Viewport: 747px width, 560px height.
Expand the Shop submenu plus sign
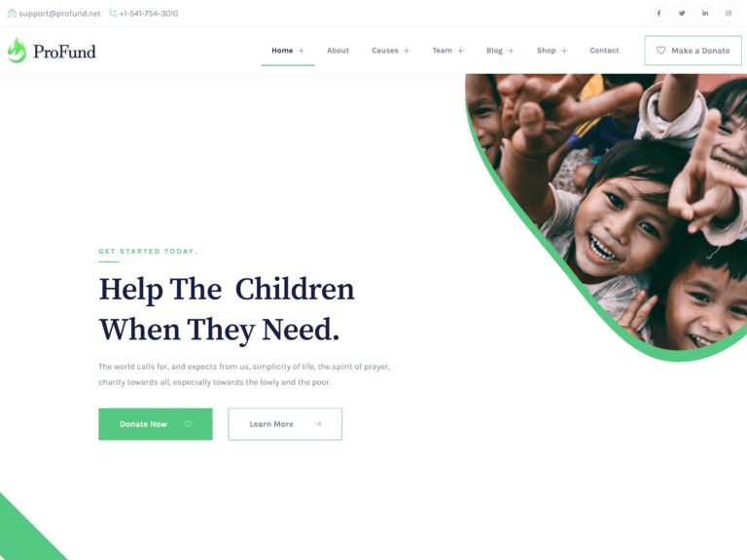[564, 51]
